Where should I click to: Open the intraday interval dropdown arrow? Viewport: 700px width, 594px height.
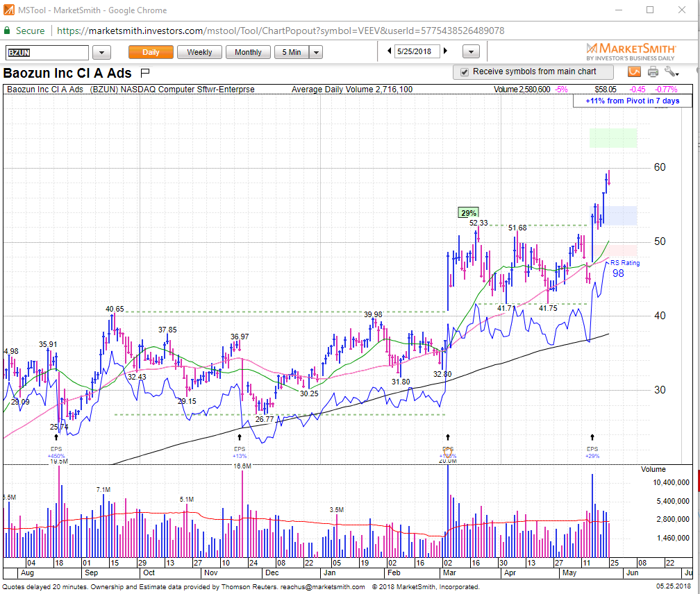coord(316,52)
